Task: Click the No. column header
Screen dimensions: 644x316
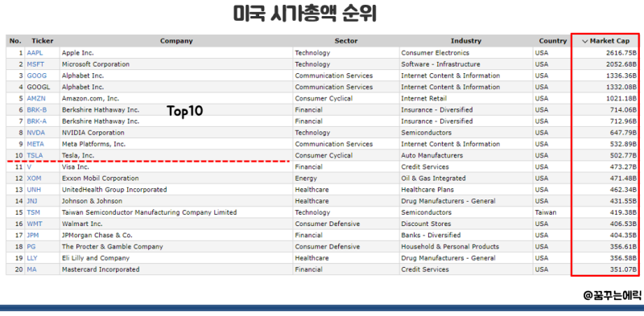Action: (15, 41)
